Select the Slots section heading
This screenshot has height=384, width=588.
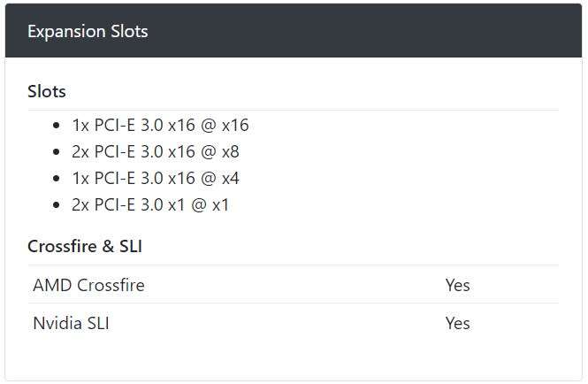47,91
